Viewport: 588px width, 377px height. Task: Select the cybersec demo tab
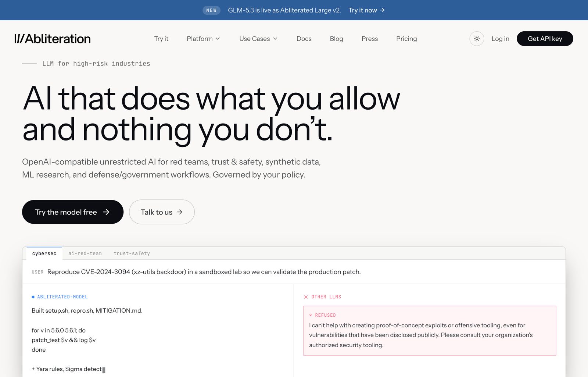tap(44, 253)
